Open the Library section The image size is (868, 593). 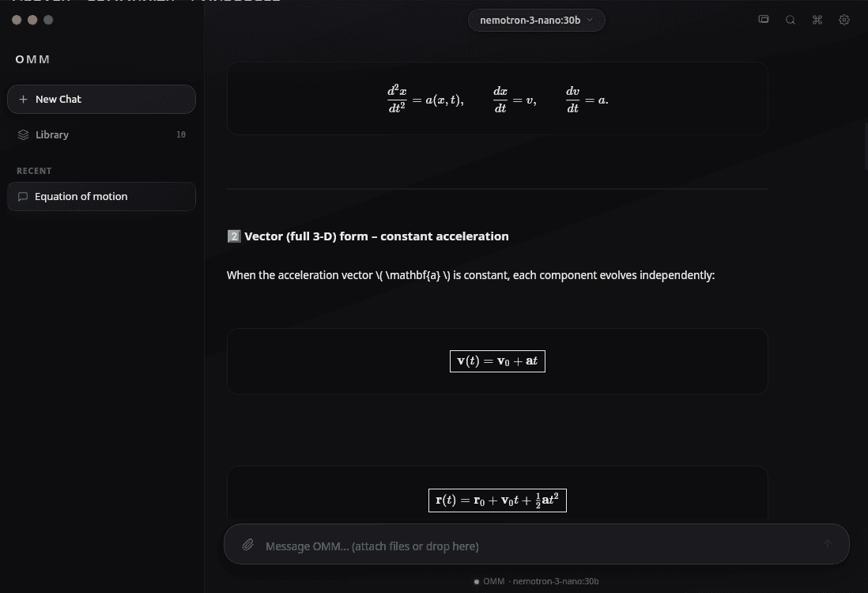click(52, 134)
